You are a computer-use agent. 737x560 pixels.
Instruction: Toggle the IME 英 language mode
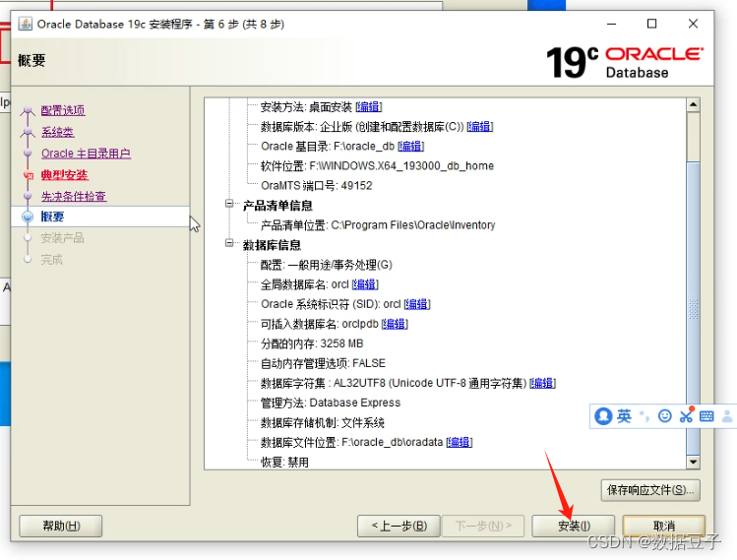pos(624,416)
